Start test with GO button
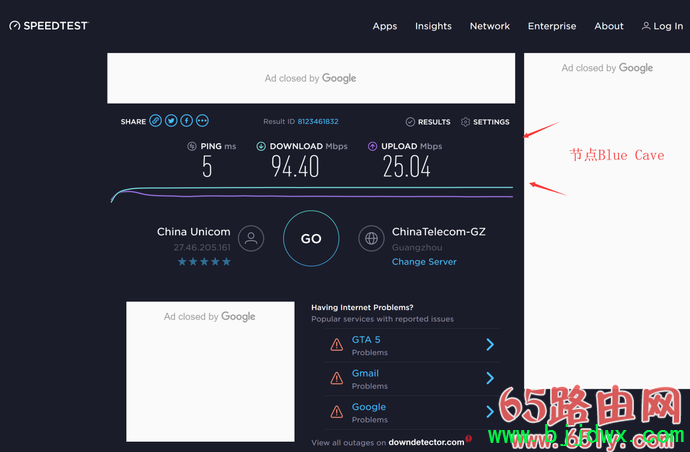The width and height of the screenshot is (690, 452). pyautogui.click(x=311, y=238)
